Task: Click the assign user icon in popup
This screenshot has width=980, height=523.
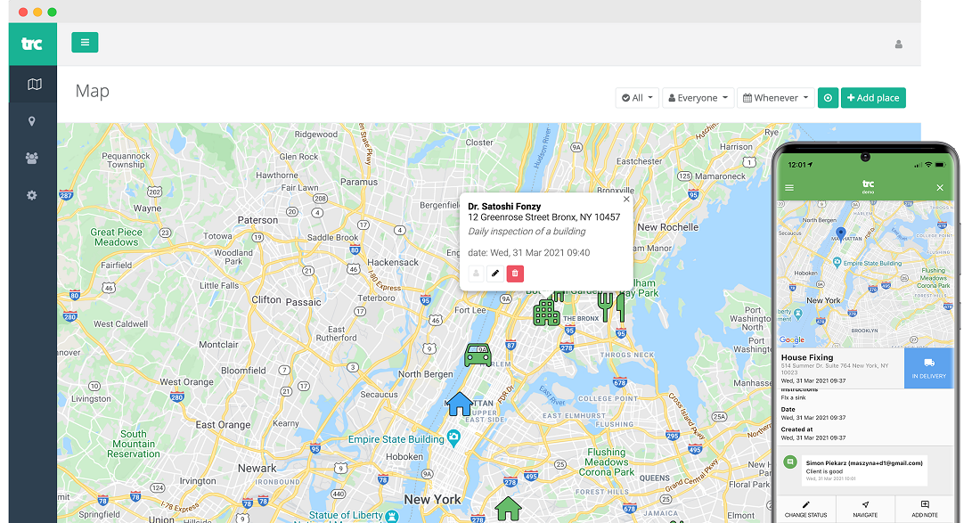Action: [477, 273]
